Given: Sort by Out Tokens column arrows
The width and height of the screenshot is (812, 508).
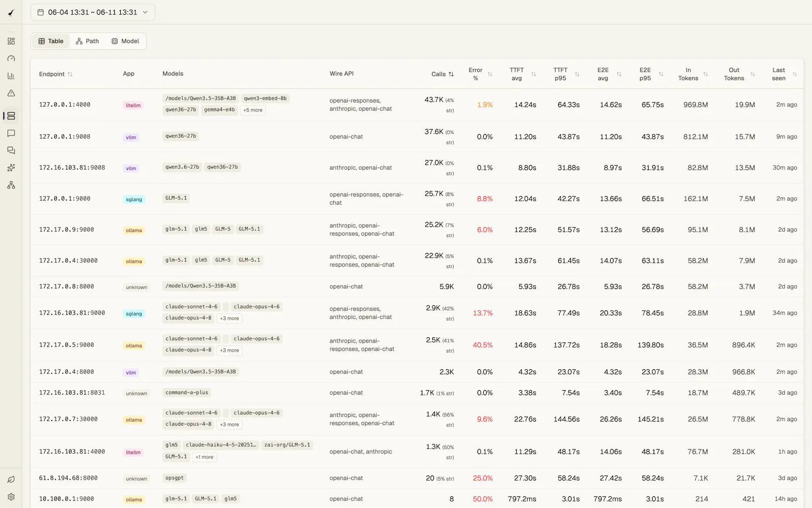Looking at the screenshot, I should 753,74.
